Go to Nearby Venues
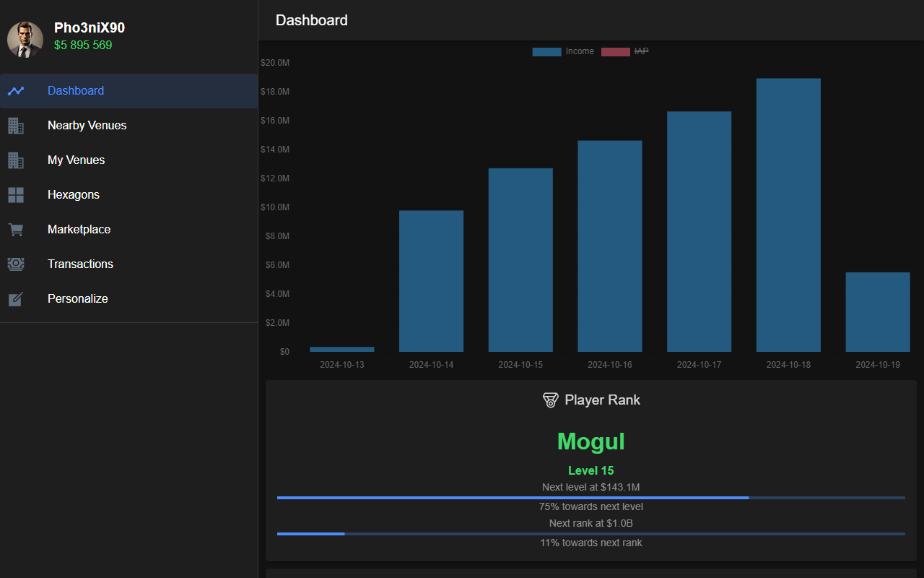Screen dimensions: 924x578 click(128, 126)
